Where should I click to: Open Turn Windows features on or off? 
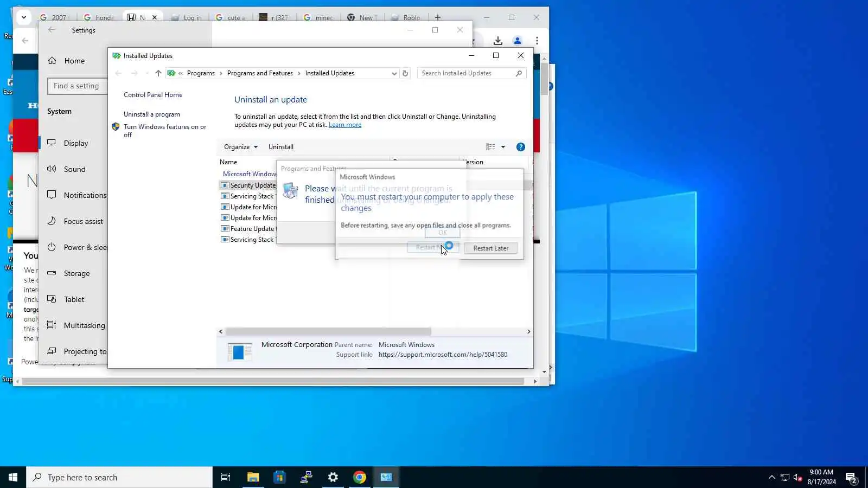(164, 131)
